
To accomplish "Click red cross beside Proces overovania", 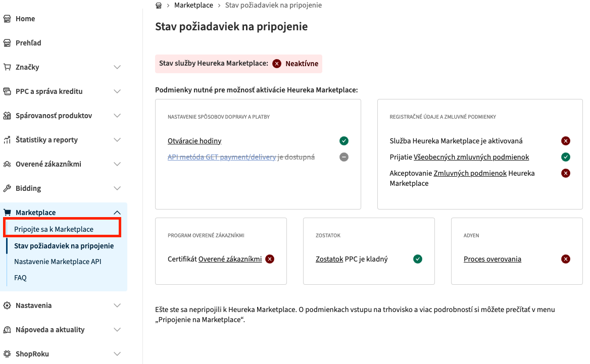I will [566, 258].
